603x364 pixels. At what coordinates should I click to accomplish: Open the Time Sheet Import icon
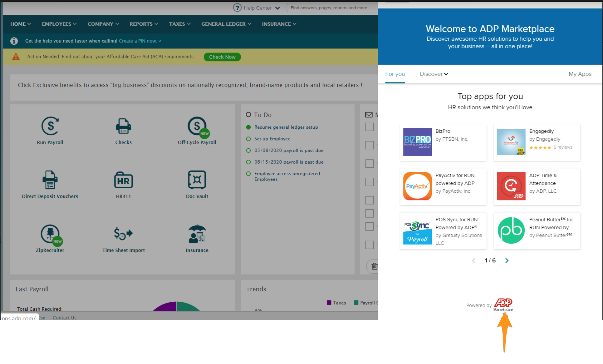pyautogui.click(x=123, y=234)
